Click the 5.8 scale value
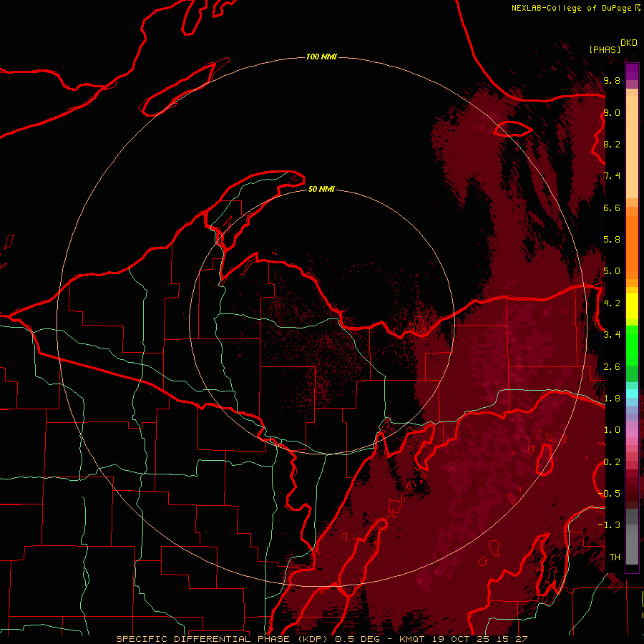Image resolution: width=644 pixels, height=644 pixels. point(612,240)
